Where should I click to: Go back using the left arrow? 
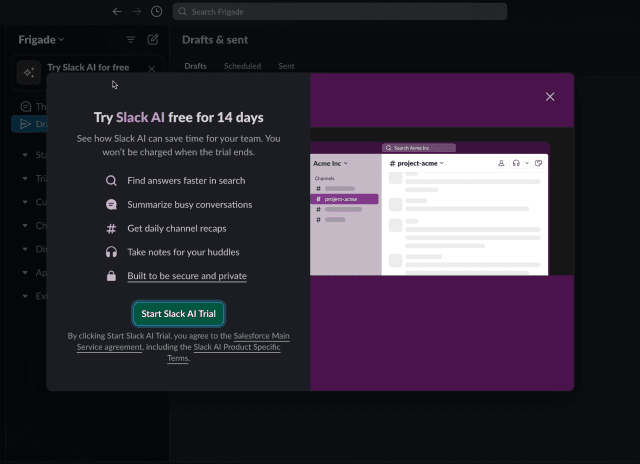point(117,11)
